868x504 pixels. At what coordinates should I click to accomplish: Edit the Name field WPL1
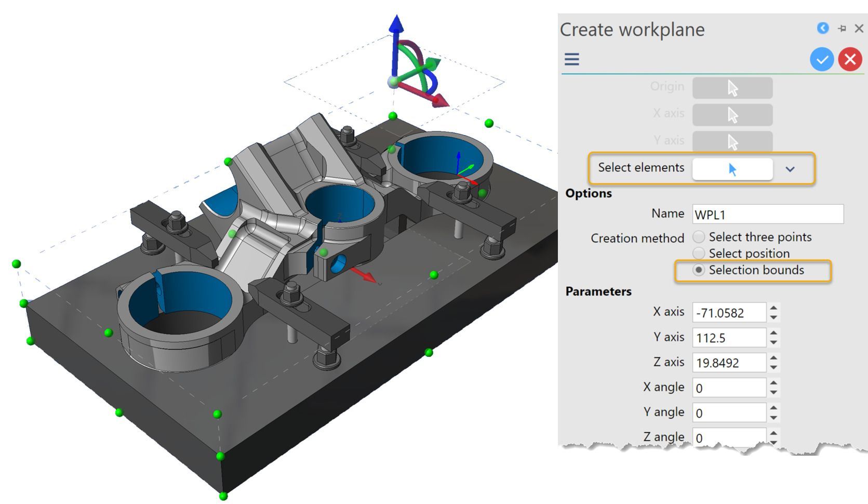[x=768, y=214]
